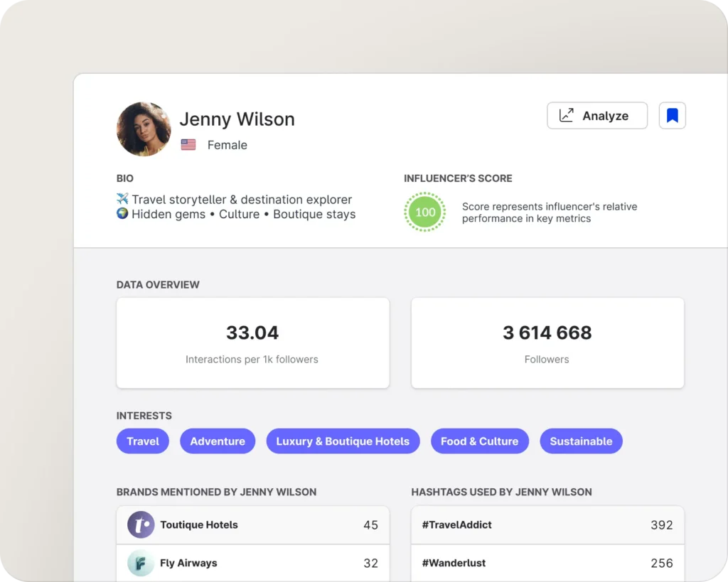Select the Food & Culture tag

479,441
